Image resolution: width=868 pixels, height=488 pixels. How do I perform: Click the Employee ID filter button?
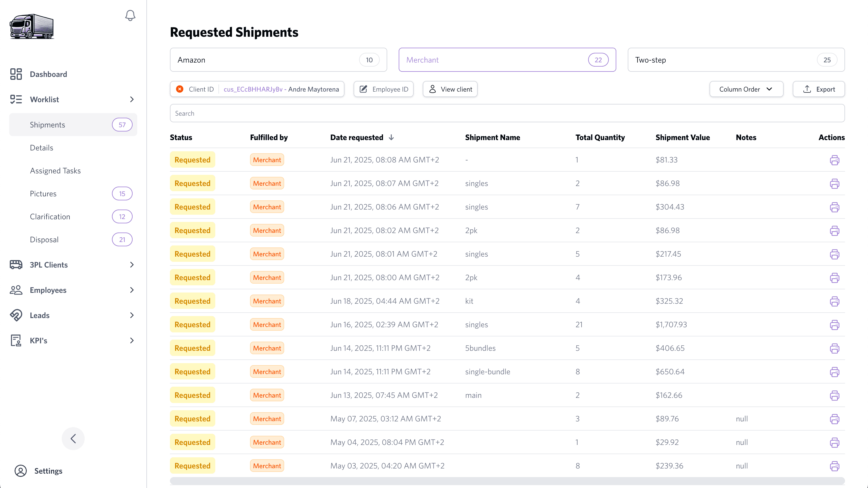tap(383, 89)
